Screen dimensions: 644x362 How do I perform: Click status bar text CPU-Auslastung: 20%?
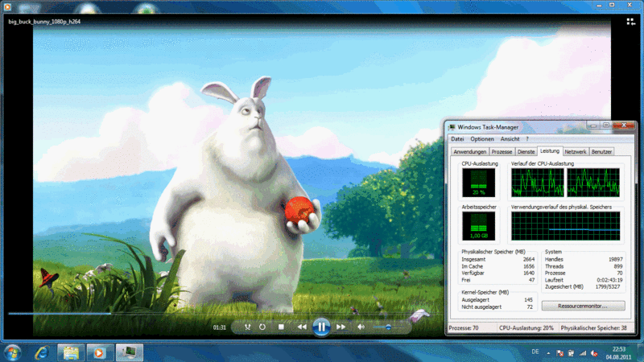(526, 328)
